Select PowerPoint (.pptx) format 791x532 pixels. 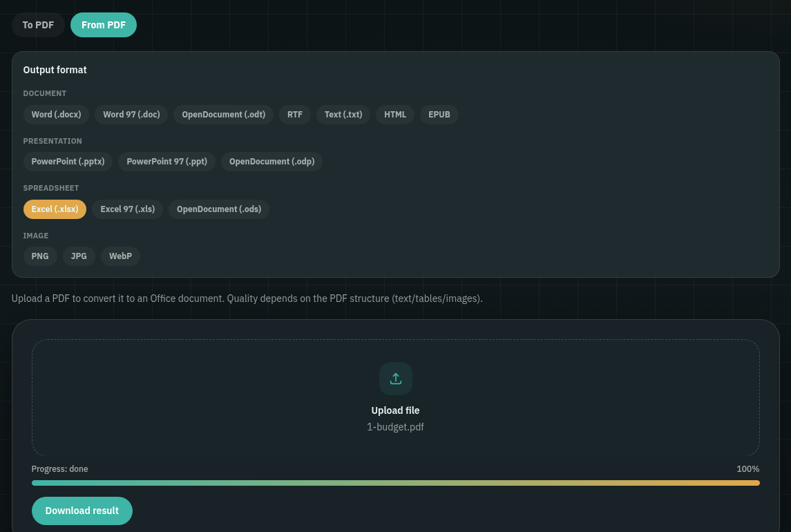(x=68, y=162)
